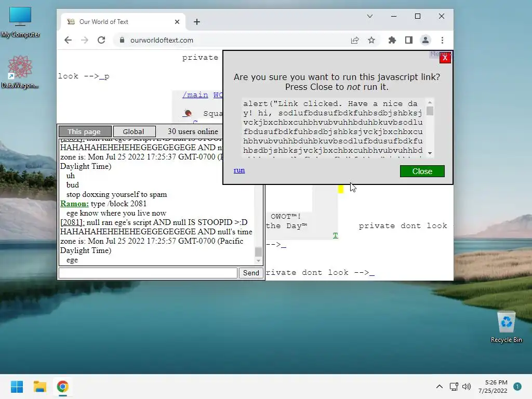This screenshot has height=399, width=532.
Task: Click chat scrollbar down arrow
Action: click(x=259, y=261)
